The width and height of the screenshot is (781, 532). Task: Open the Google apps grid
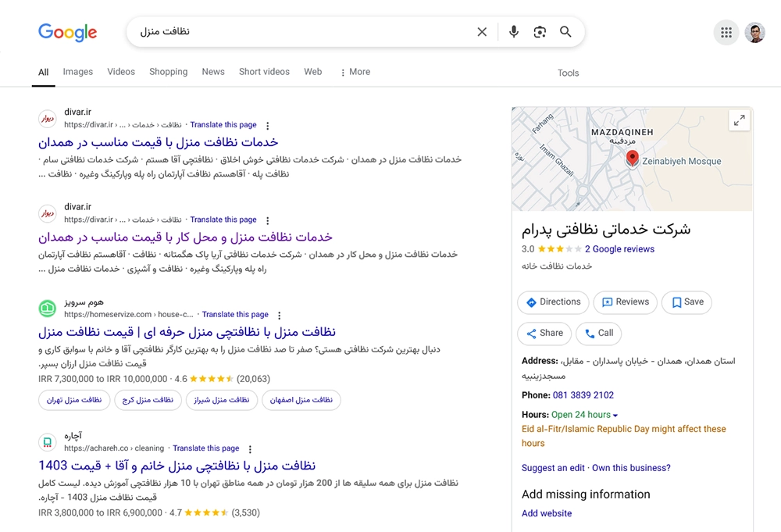point(726,32)
